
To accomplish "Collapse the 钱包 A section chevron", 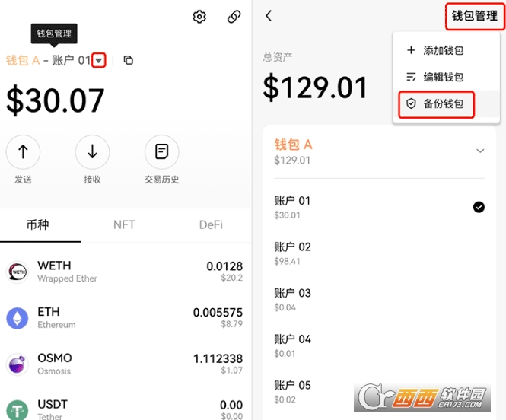I will point(480,151).
